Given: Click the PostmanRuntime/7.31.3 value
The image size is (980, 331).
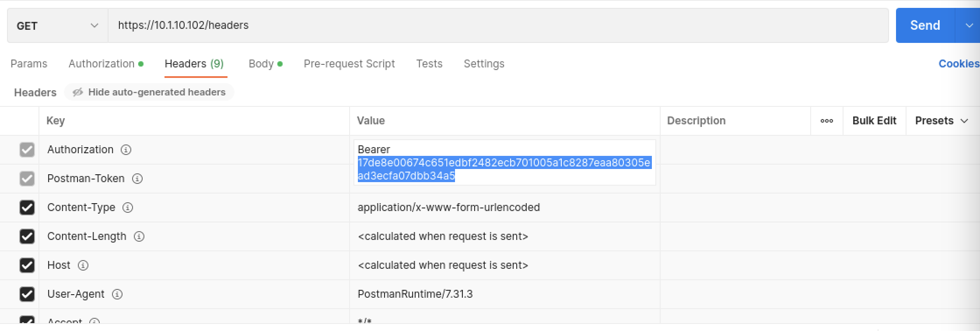Looking at the screenshot, I should pos(415,294).
